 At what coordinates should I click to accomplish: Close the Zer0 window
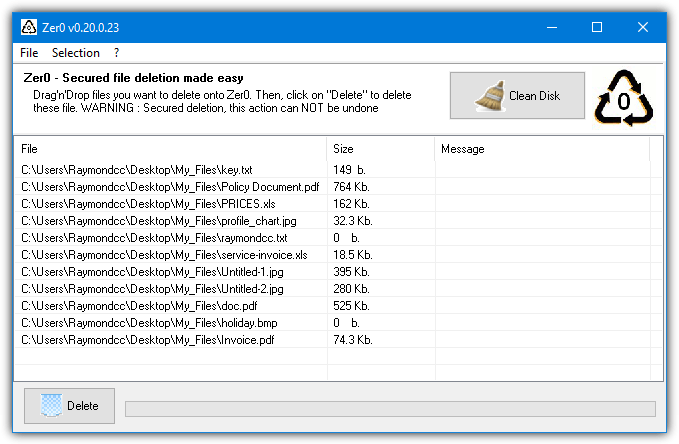643,27
